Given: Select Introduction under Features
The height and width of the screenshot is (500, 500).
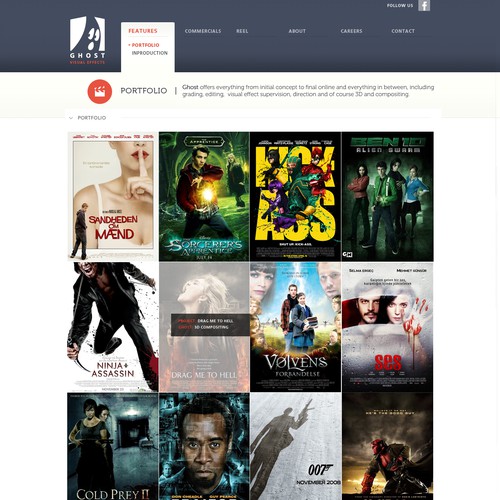Looking at the screenshot, I should 149,53.
